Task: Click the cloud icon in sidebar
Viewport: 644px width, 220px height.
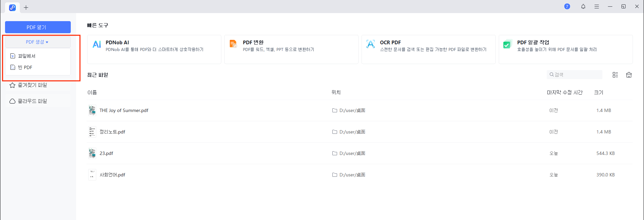Action: coord(12,101)
